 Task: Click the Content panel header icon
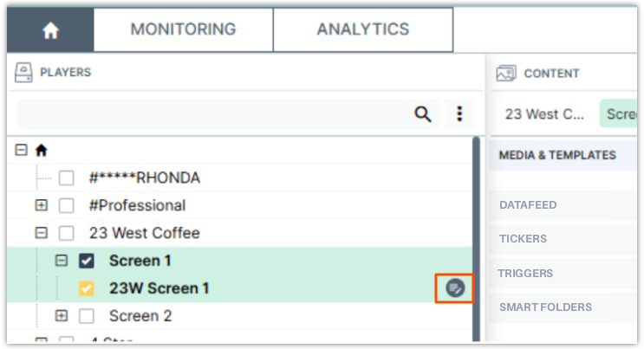(506, 74)
